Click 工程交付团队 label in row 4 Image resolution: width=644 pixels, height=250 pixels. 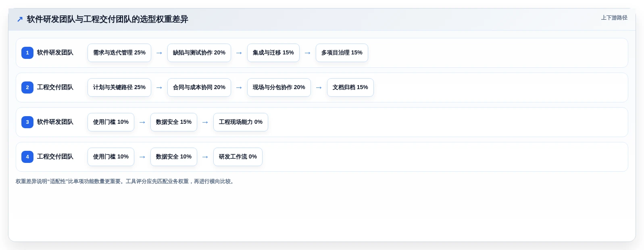click(55, 157)
